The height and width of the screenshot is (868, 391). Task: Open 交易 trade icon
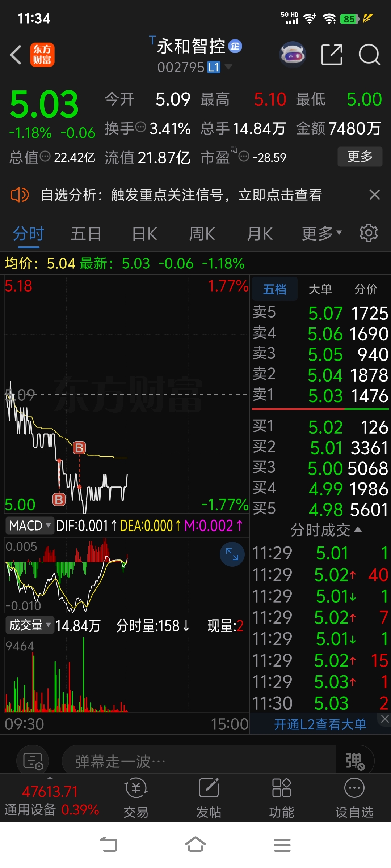pos(136,798)
